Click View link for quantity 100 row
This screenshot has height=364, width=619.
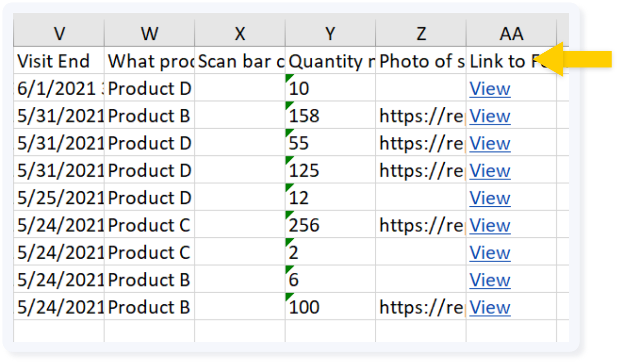click(x=489, y=307)
